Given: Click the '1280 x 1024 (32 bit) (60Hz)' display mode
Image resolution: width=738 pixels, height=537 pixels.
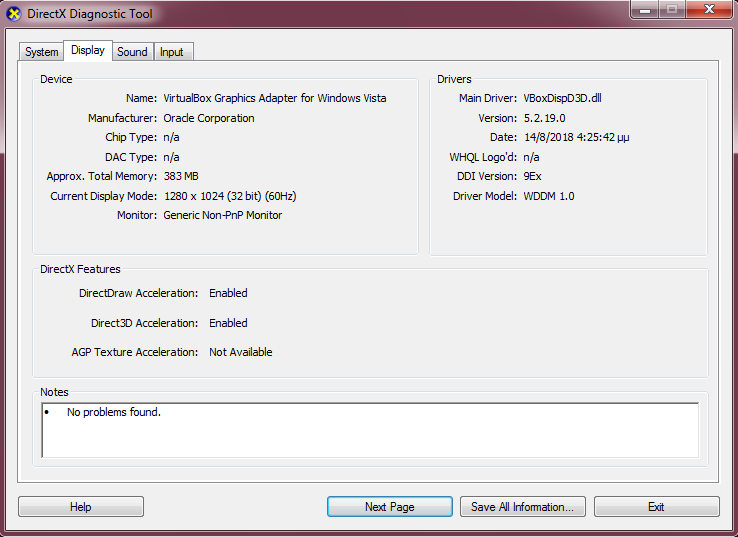Looking at the screenshot, I should coord(230,196).
